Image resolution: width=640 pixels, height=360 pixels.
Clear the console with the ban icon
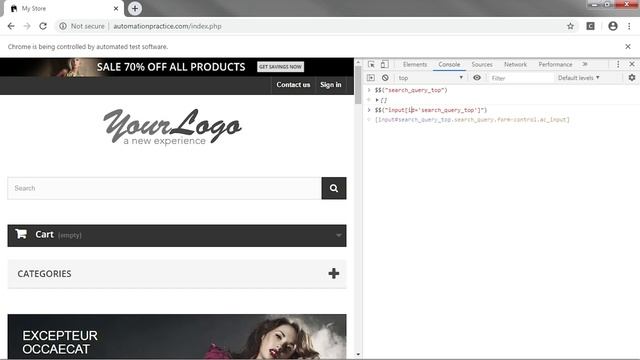[385, 78]
